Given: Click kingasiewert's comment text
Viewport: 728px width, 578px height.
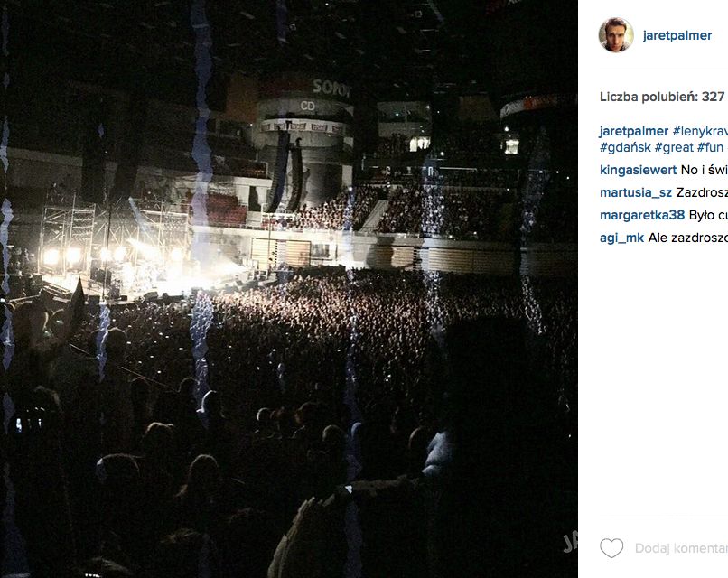Looking at the screenshot, I should [x=705, y=170].
